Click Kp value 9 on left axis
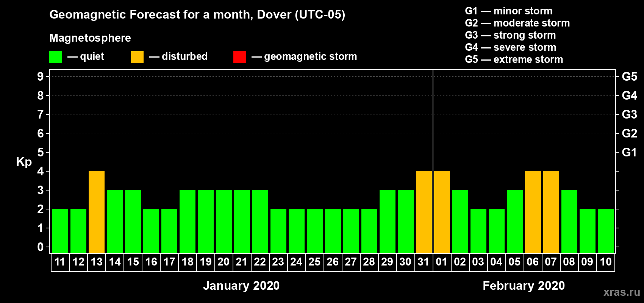Viewport: 644px width, 303px height. pos(41,77)
